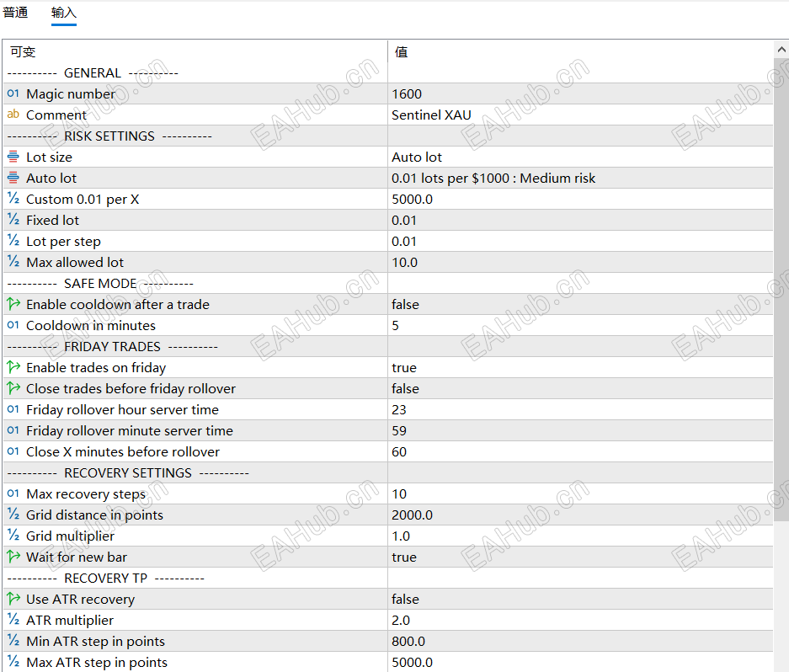Click the double icon beside Fixed lot

pos(13,220)
